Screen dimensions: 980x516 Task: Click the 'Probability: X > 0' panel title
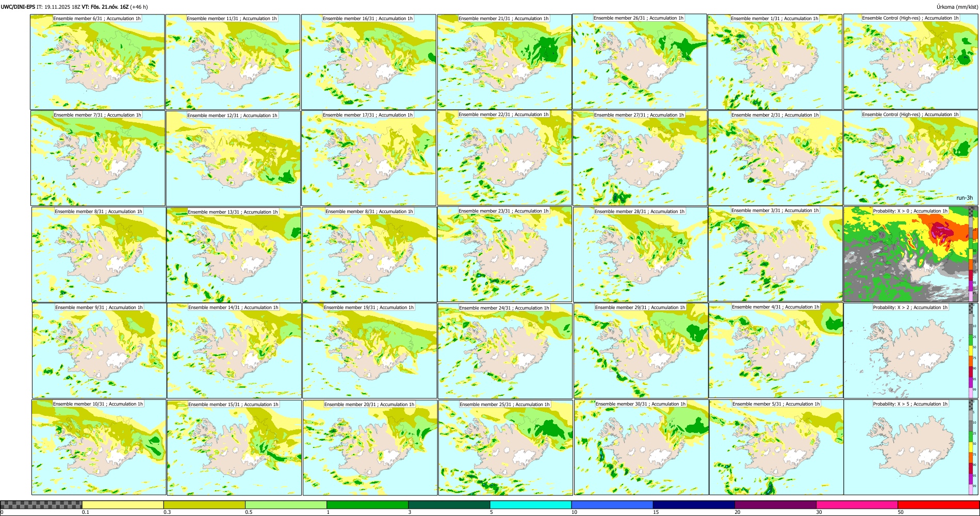click(x=910, y=211)
